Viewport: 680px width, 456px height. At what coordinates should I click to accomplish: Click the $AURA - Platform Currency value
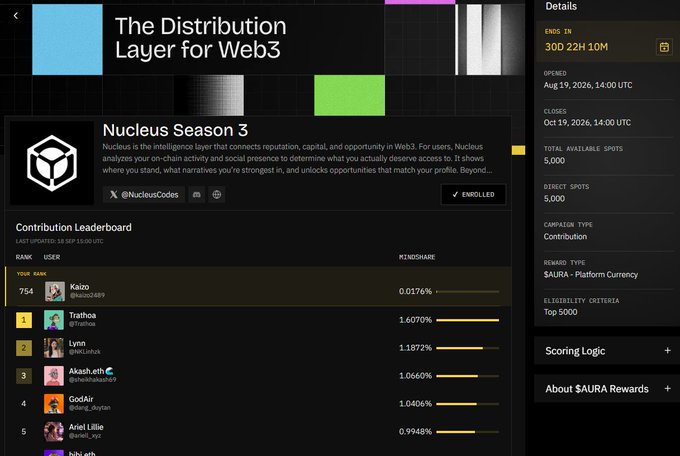[x=591, y=275]
